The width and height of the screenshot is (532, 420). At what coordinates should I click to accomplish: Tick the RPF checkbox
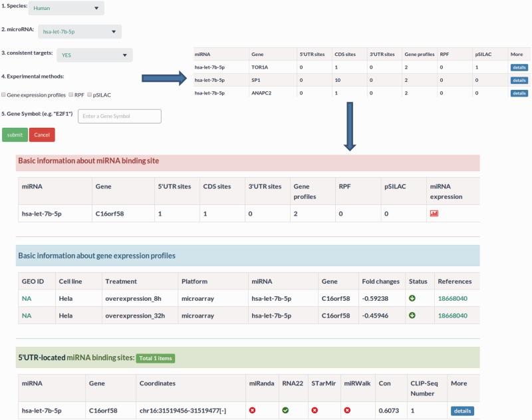pyautogui.click(x=70, y=95)
